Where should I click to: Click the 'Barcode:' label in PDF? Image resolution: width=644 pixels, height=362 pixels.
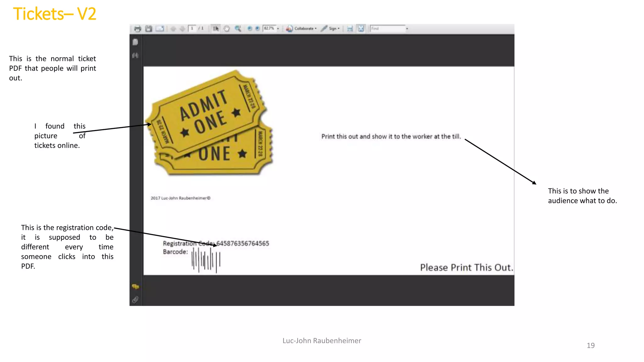(x=175, y=252)
